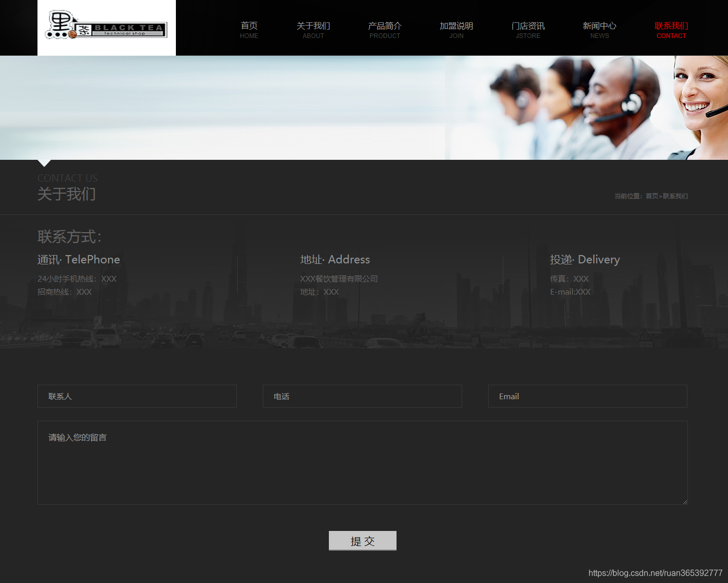Select 联系我们 CONTACT in navigation
The width and height of the screenshot is (728, 583).
click(671, 30)
